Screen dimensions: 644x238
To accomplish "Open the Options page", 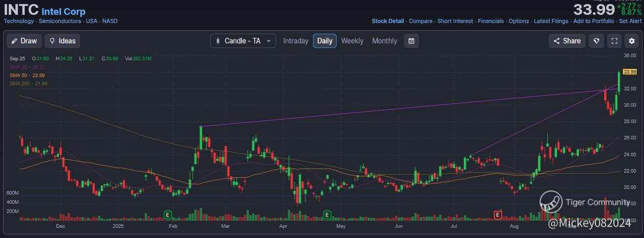I will (x=519, y=21).
